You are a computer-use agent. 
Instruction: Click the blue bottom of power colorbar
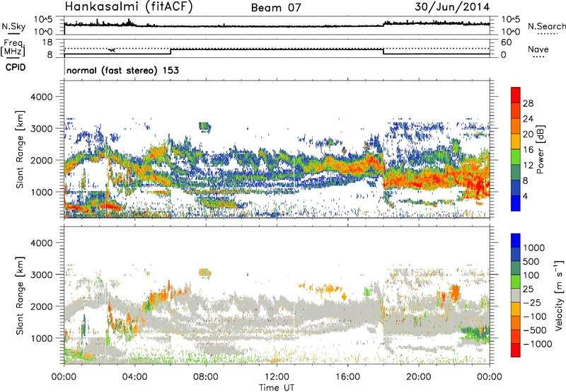coord(516,203)
